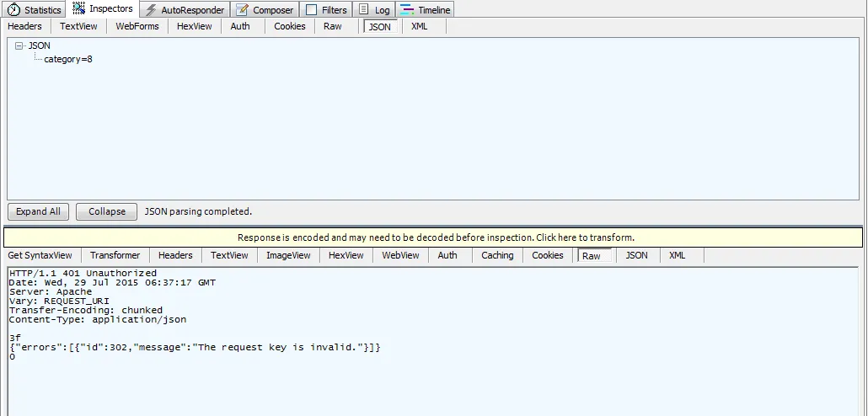Click the errors JSON body line
Image resolution: width=868 pixels, height=416 pixels.
pos(195,348)
